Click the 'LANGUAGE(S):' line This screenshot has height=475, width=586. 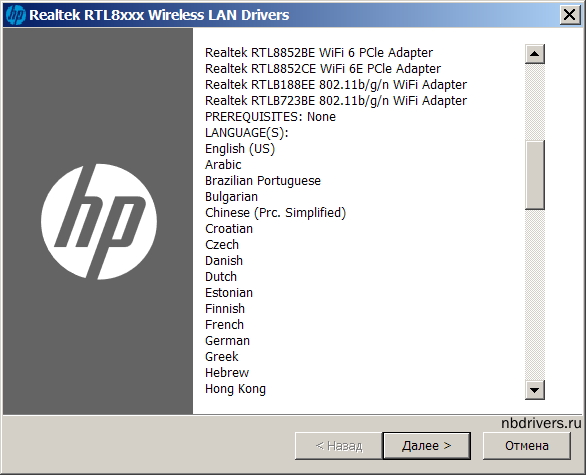tap(247, 133)
